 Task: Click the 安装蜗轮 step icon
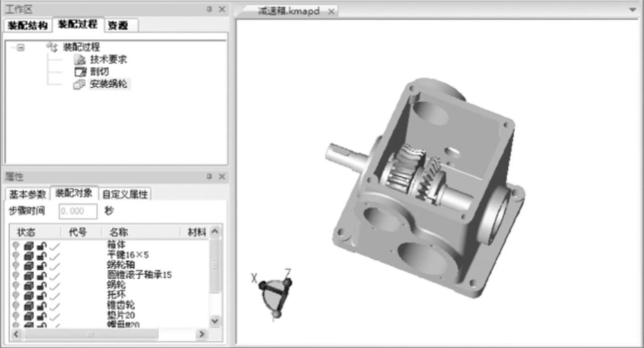coord(80,84)
